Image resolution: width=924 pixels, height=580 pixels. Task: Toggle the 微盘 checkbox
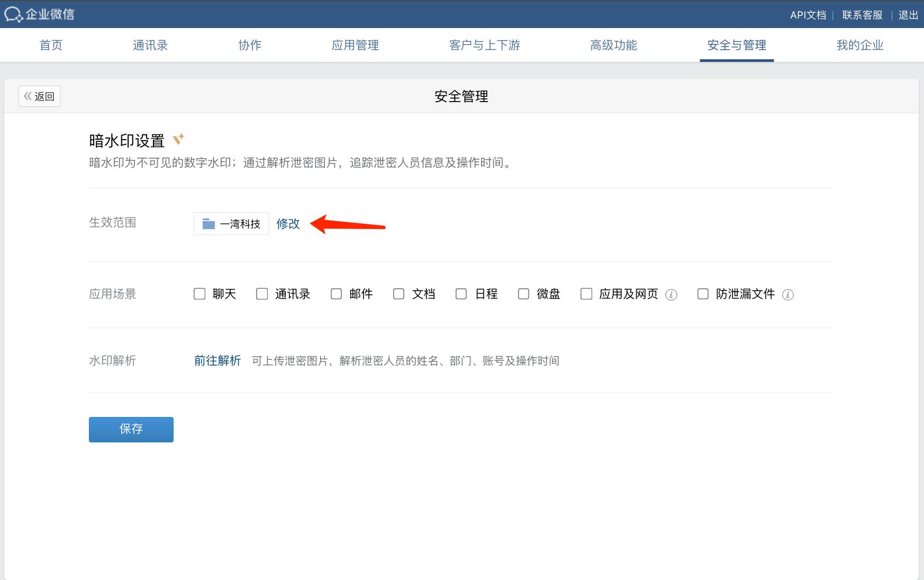click(523, 294)
